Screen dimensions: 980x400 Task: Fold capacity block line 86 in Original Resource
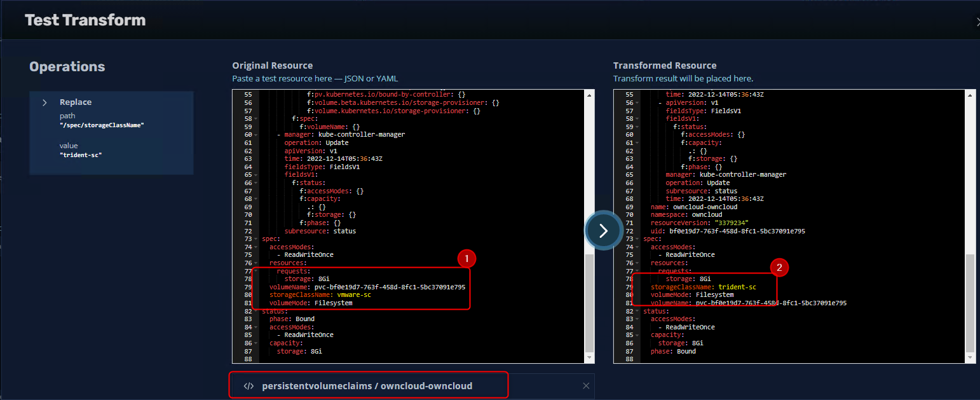tap(255, 343)
